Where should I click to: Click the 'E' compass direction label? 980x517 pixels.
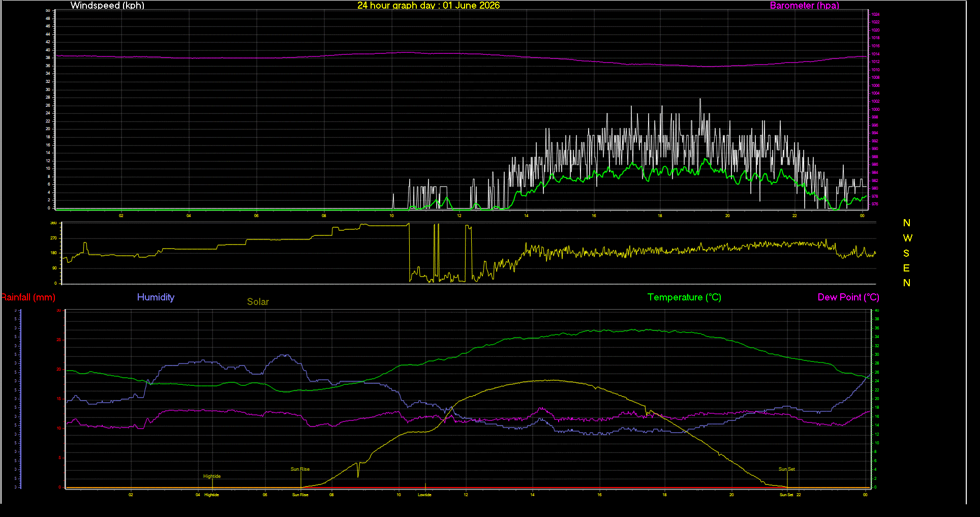point(906,268)
